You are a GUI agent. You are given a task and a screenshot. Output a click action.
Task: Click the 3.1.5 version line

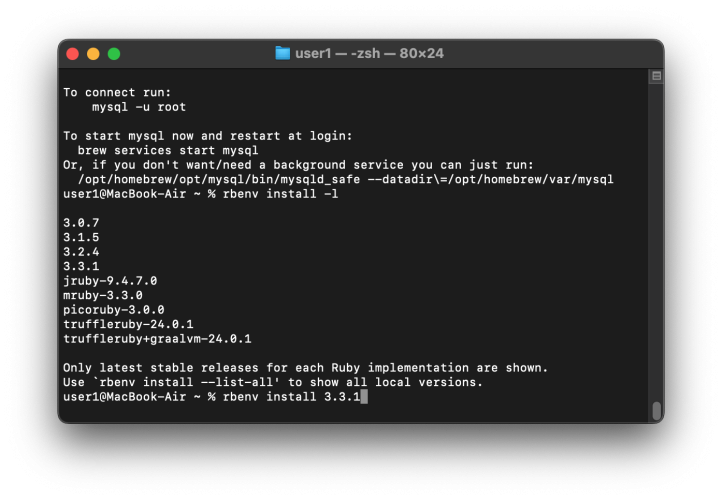(81, 237)
